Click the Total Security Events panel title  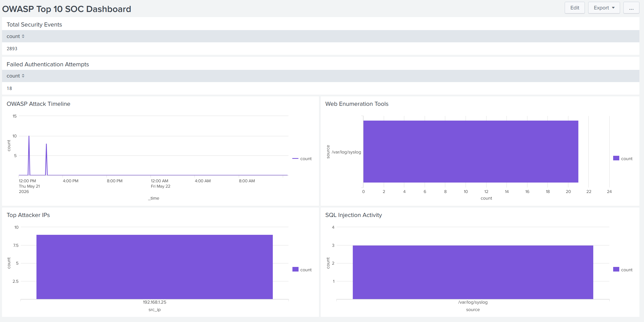tap(34, 24)
